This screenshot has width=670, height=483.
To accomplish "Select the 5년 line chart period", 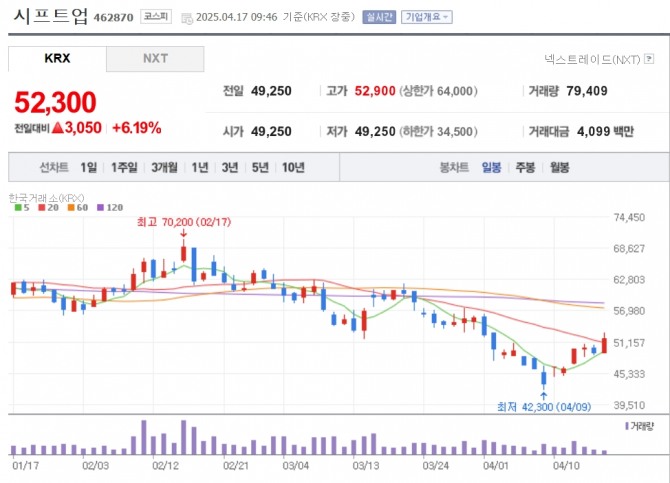I will tap(260, 168).
